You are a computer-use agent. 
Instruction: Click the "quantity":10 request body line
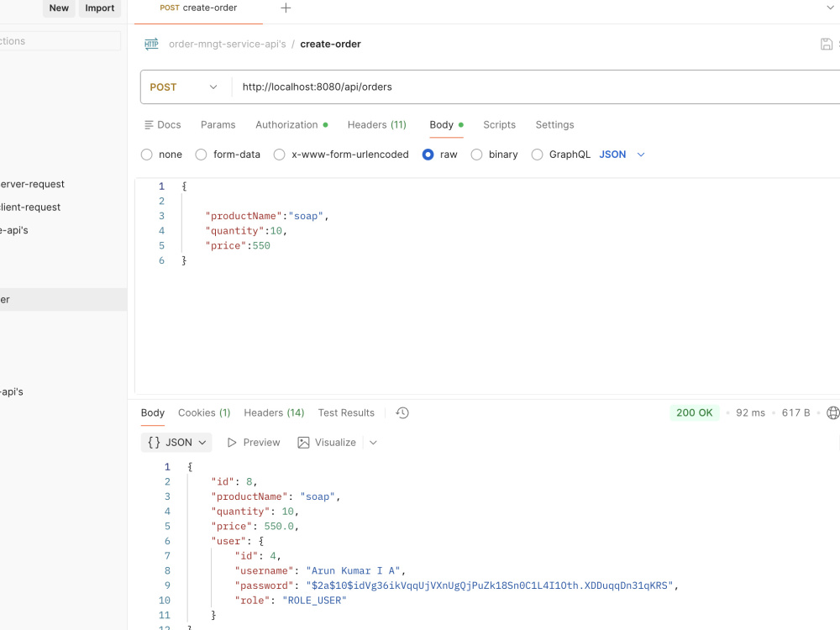coord(246,231)
